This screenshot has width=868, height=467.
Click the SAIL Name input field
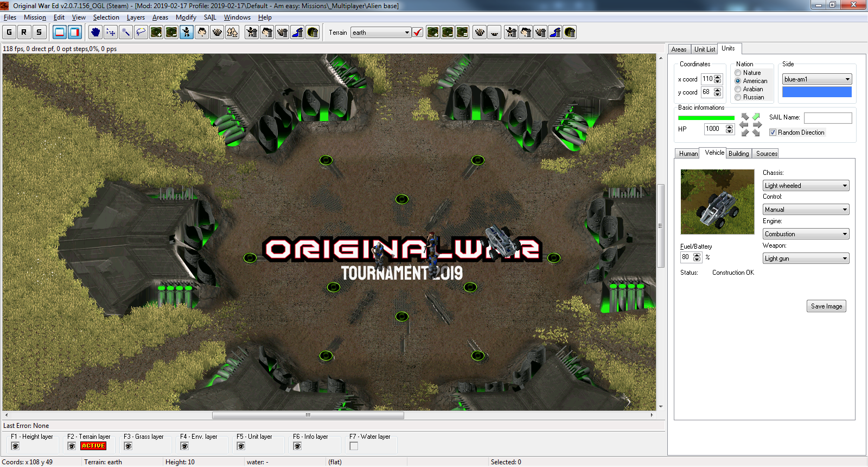pos(828,118)
